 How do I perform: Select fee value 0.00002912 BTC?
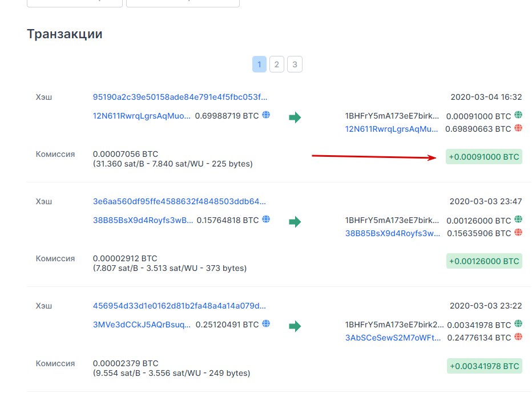point(125,258)
